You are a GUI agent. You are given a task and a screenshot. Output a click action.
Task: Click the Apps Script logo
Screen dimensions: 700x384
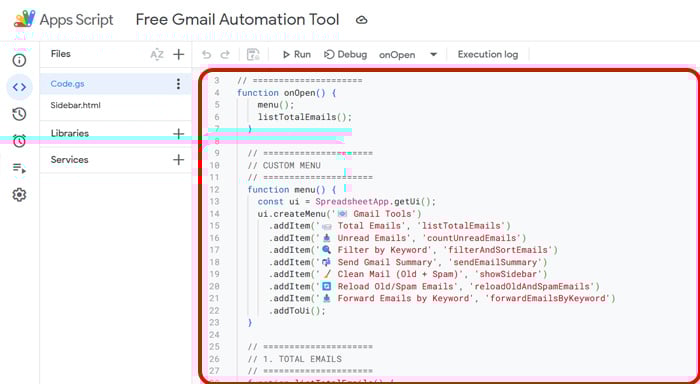coord(25,19)
